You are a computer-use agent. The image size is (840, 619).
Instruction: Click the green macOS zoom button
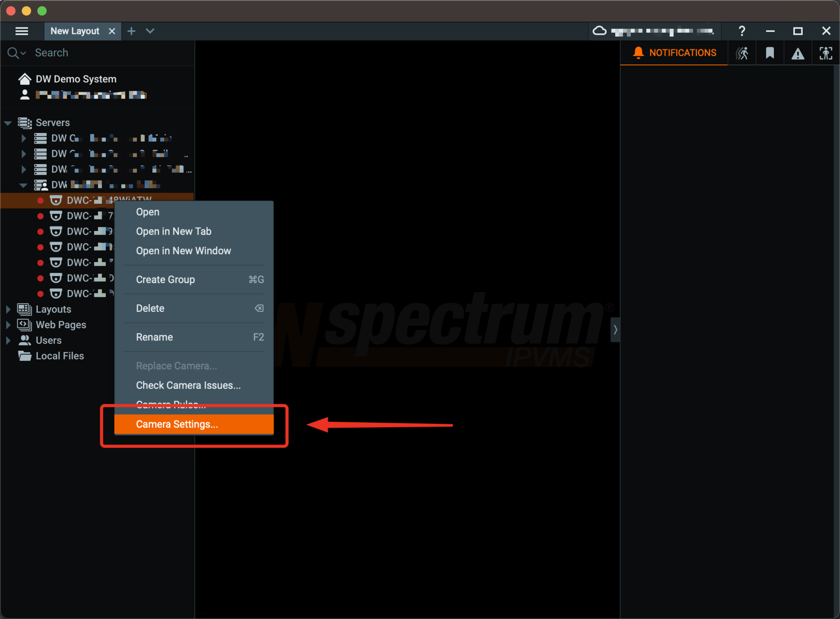tap(42, 11)
